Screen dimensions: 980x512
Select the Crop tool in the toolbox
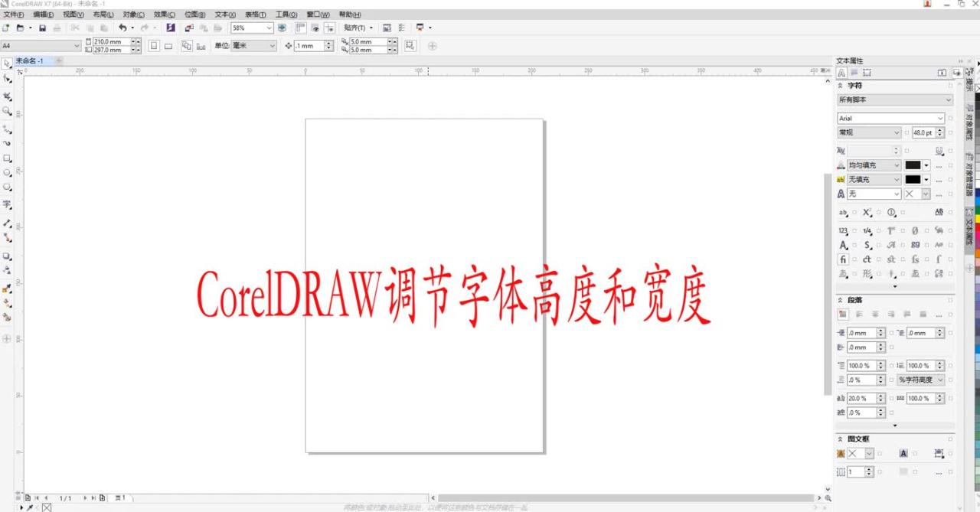[7, 96]
